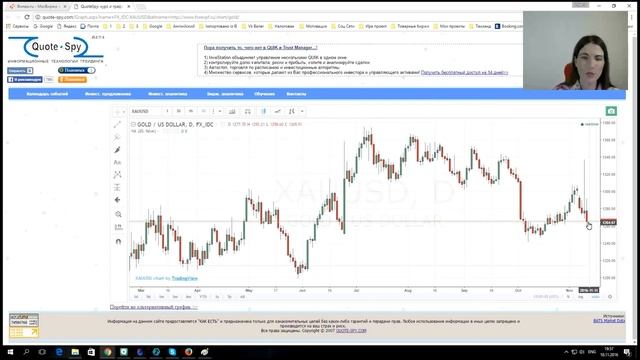Toggle percent scale at chart bottom
This screenshot has height=360, width=640.
(568, 297)
